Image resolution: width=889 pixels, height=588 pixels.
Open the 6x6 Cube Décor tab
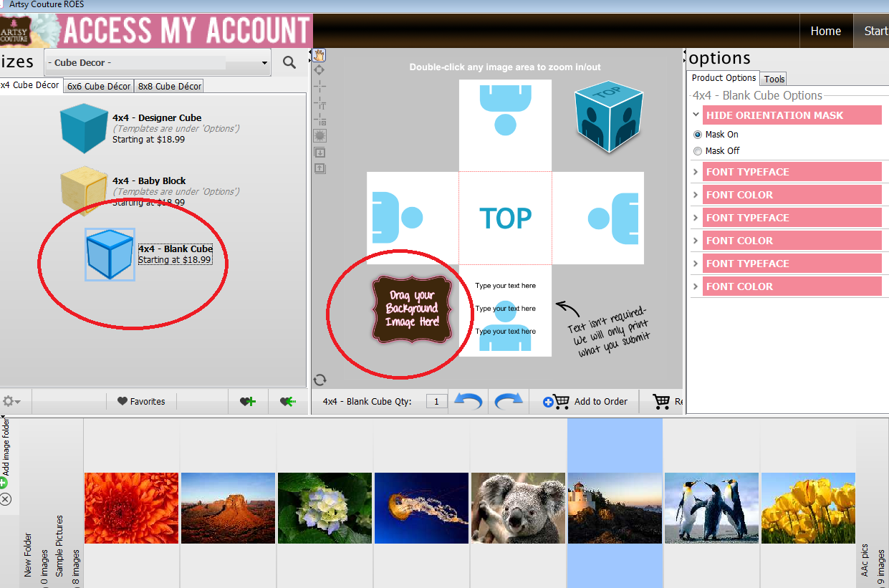click(x=99, y=86)
